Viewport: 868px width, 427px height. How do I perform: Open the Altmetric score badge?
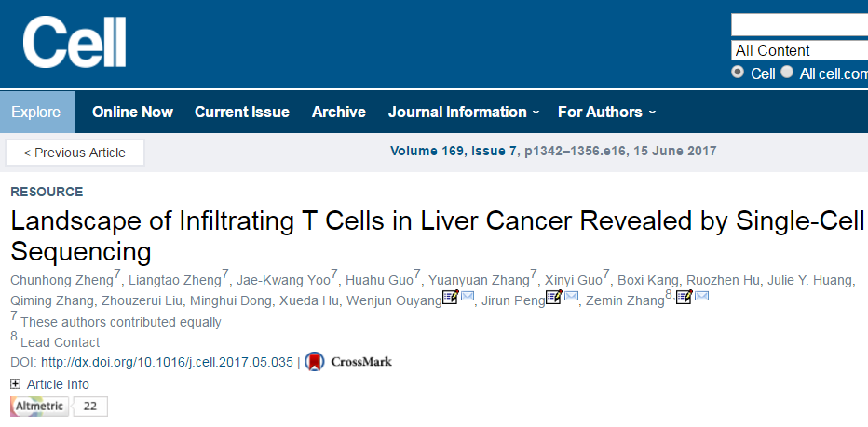click(x=59, y=407)
